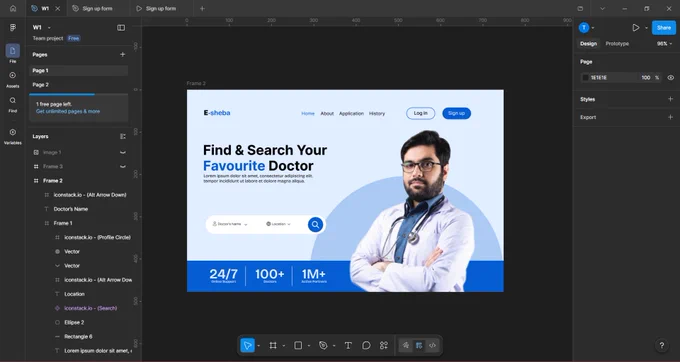Add an export setting with the Export plus
The height and width of the screenshot is (362, 680).
point(670,117)
